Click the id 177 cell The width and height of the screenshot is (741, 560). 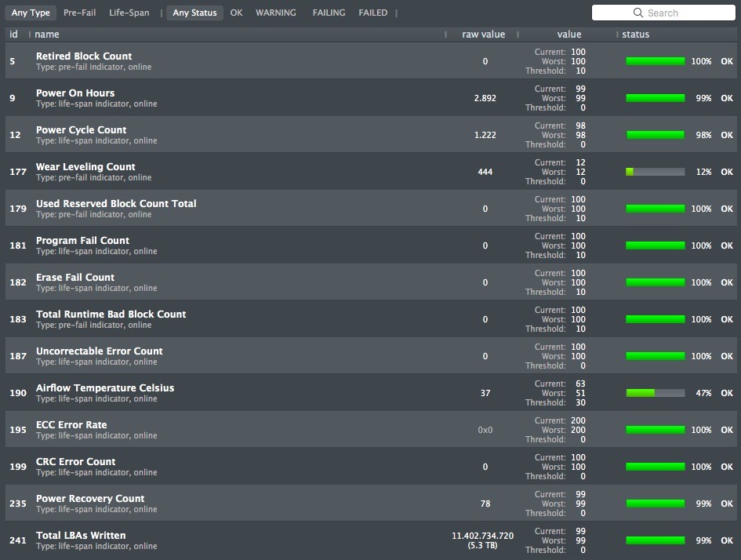18,172
